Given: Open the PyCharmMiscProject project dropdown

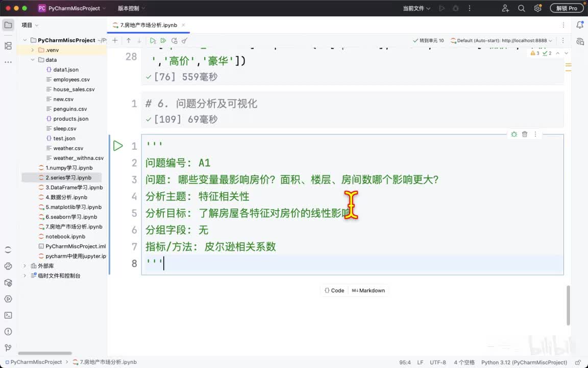Looking at the screenshot, I should (x=72, y=8).
